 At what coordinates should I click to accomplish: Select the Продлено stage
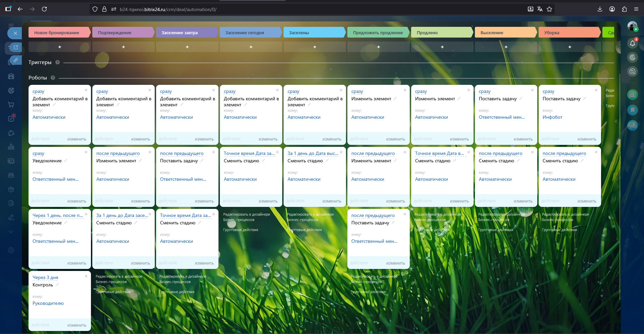pyautogui.click(x=442, y=33)
